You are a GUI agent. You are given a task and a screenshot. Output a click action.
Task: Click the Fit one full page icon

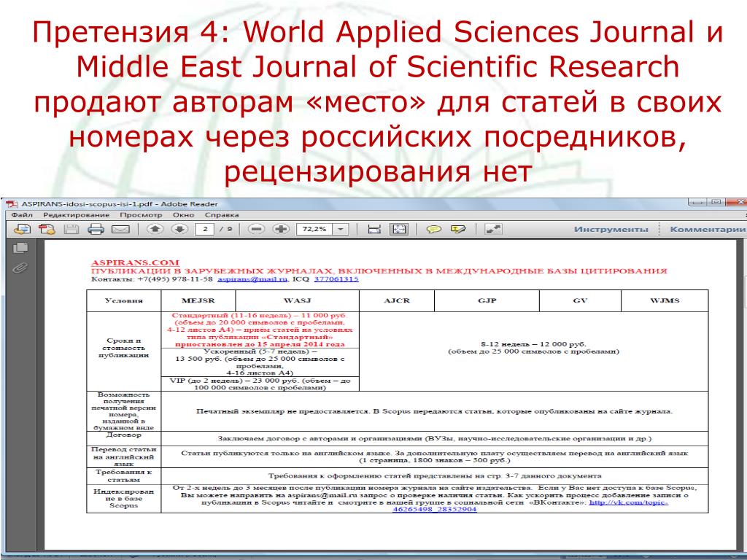[399, 229]
